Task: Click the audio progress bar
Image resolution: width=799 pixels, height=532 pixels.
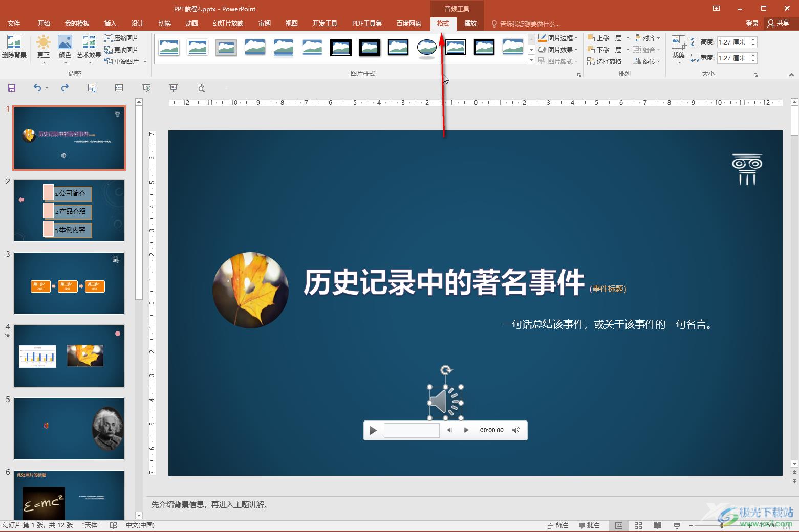Action: (412, 431)
